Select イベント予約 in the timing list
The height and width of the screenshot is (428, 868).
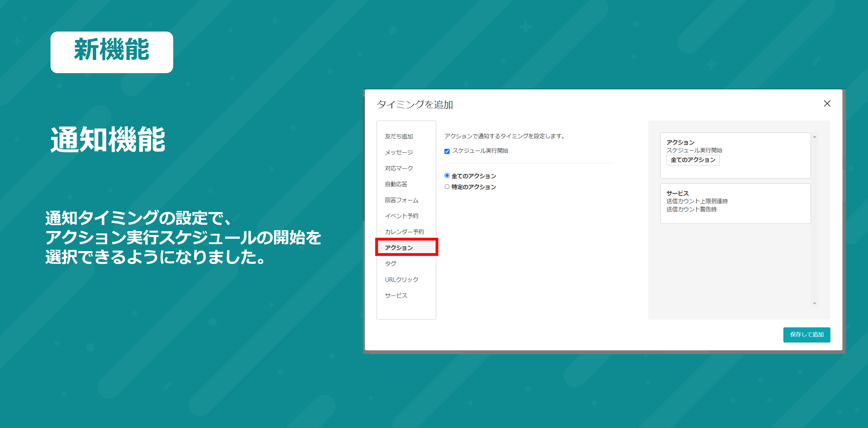(402, 216)
